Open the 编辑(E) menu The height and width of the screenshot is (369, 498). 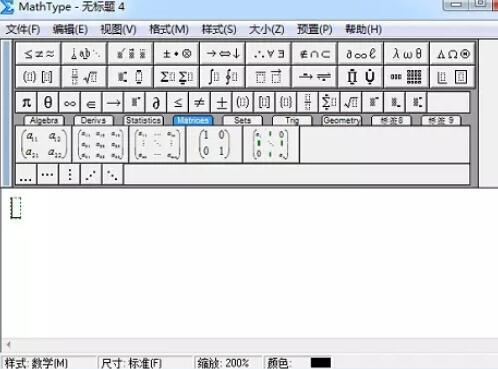click(x=70, y=29)
